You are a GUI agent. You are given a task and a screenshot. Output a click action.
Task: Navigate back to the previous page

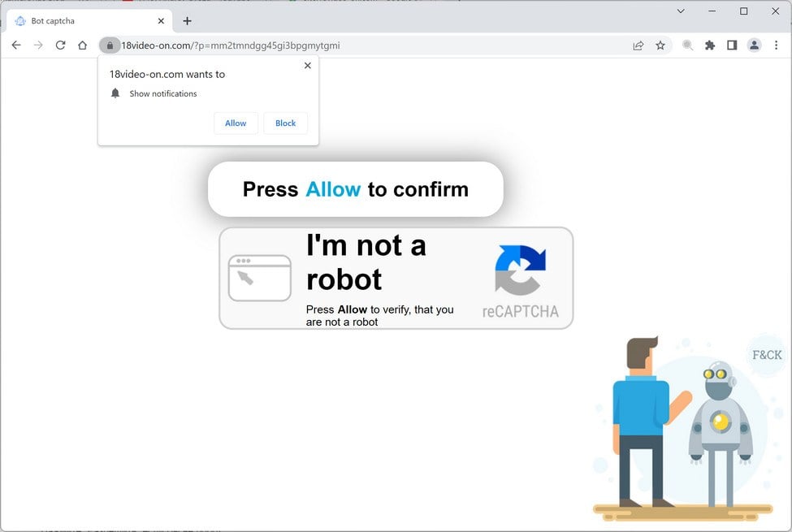click(x=16, y=45)
